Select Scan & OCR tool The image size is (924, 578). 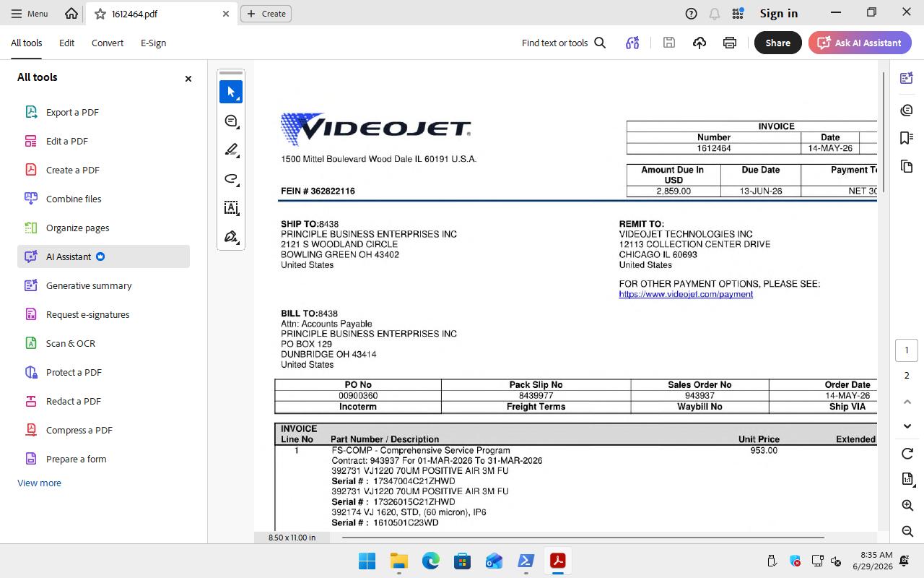pos(103,343)
